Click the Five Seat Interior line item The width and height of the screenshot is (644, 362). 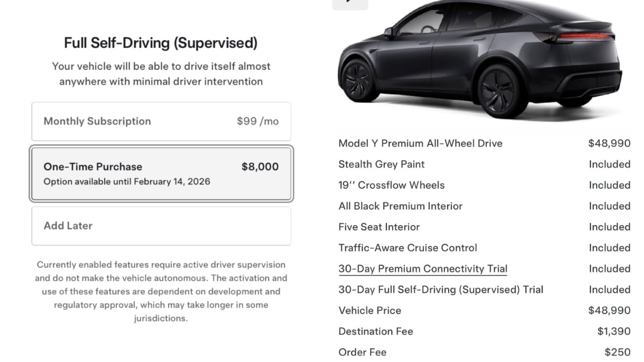click(379, 227)
